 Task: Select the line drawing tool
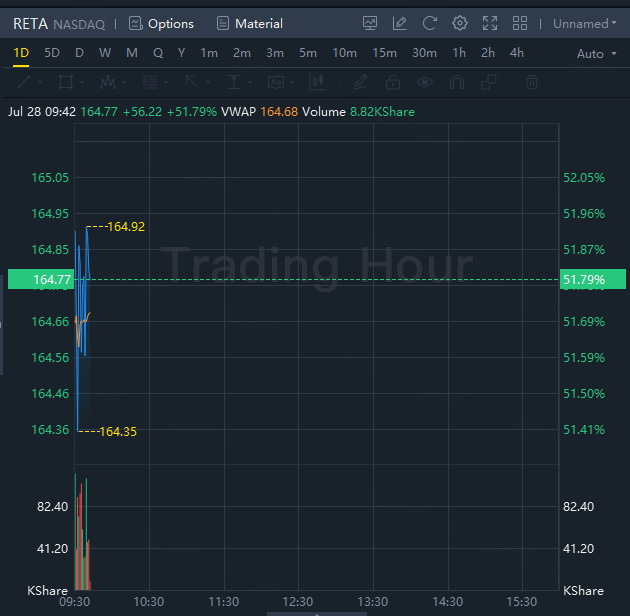tap(22, 83)
